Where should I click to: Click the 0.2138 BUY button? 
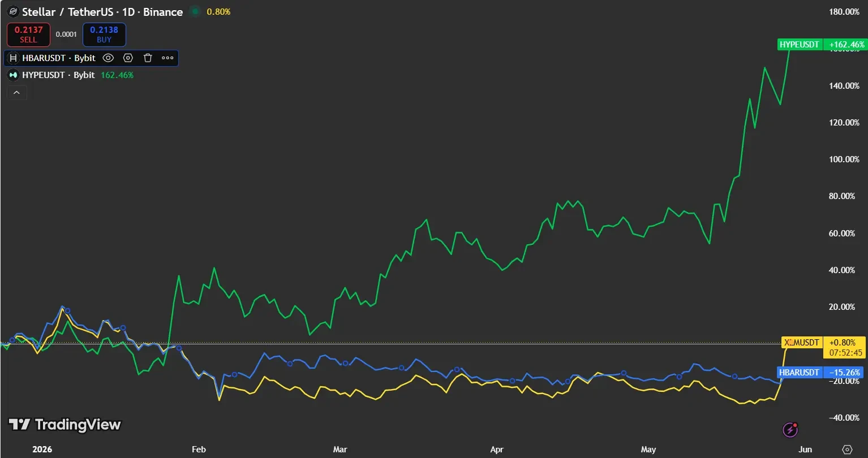tap(104, 34)
